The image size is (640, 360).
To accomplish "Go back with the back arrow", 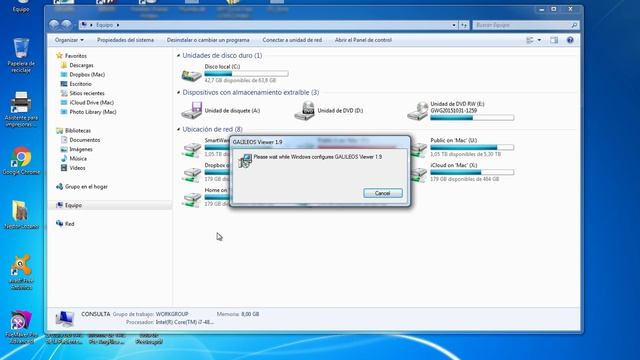I will coord(54,25).
